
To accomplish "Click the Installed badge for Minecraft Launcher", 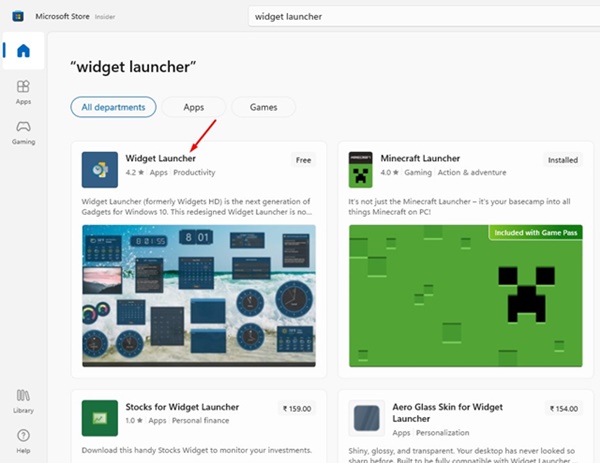I will 562,160.
